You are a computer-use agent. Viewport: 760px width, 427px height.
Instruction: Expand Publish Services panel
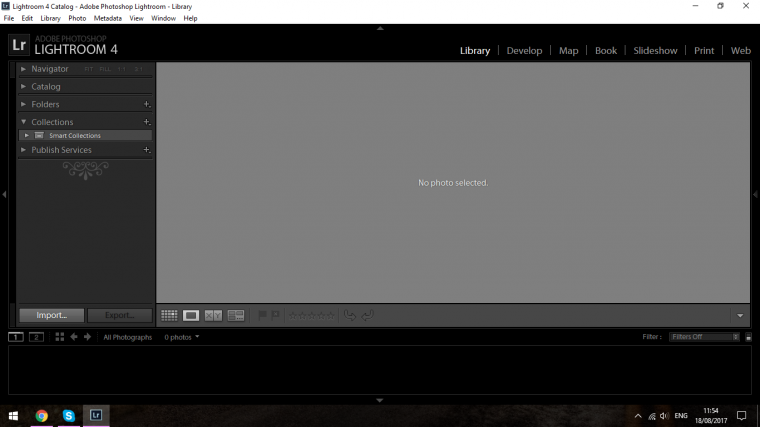(23, 150)
